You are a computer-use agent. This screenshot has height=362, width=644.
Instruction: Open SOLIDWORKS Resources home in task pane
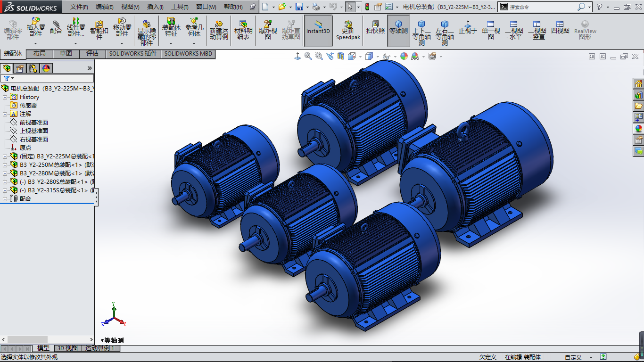pos(638,84)
